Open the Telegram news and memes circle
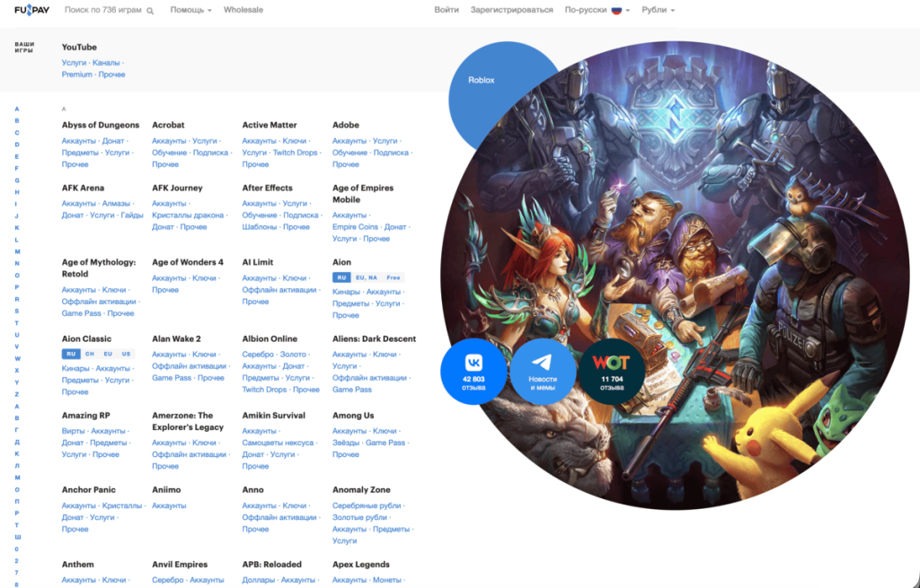Screen dimensions: 920x588 tap(542, 372)
